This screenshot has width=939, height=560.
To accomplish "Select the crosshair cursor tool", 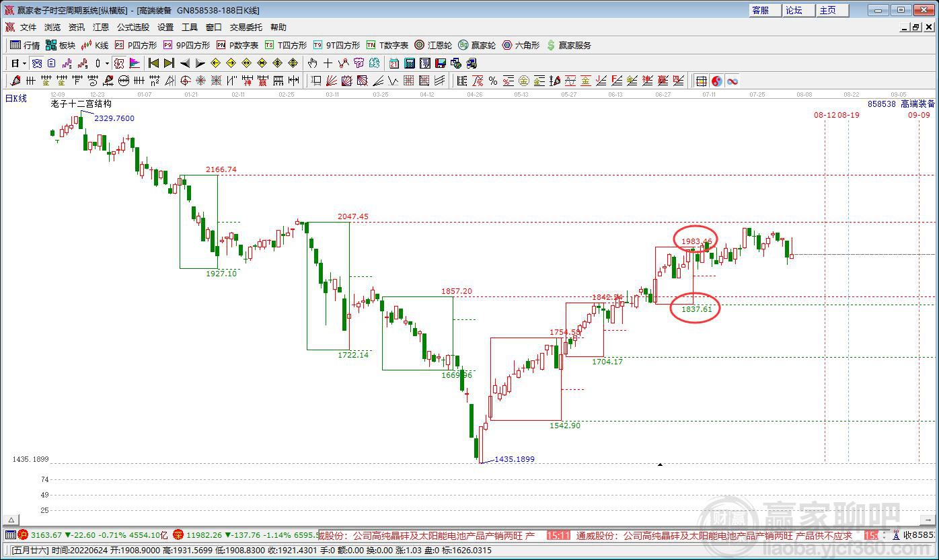I will point(328,63).
